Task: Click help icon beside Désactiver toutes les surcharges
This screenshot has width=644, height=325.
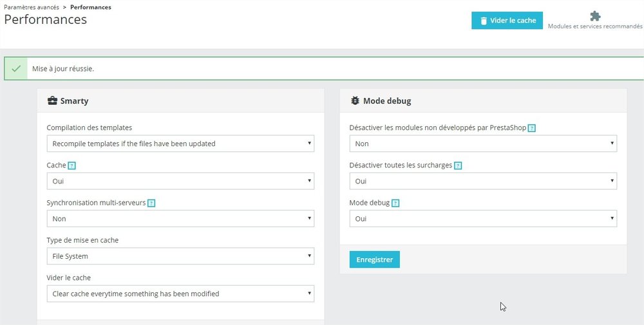Action: pyautogui.click(x=458, y=166)
